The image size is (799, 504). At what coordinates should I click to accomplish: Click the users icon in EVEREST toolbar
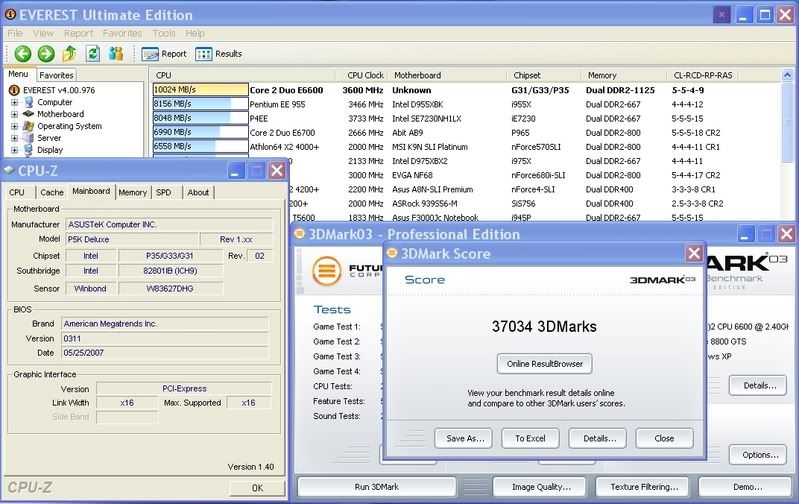tap(116, 53)
